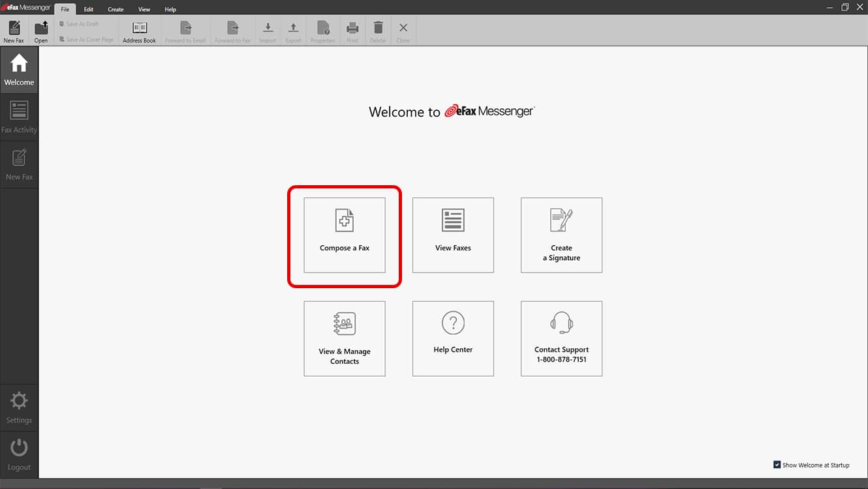Open the Address Book

139,30
